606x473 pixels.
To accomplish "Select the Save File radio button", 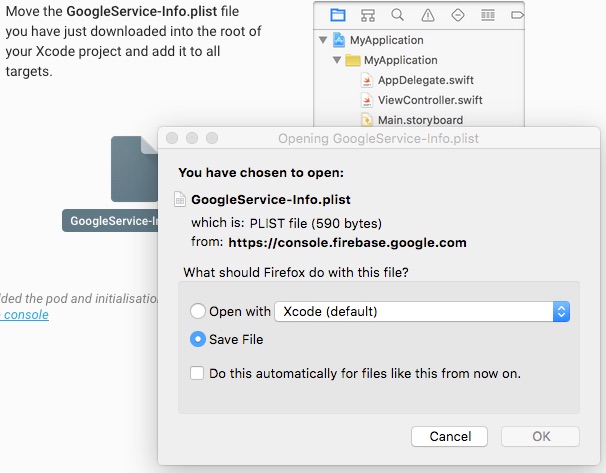I will pos(197,339).
